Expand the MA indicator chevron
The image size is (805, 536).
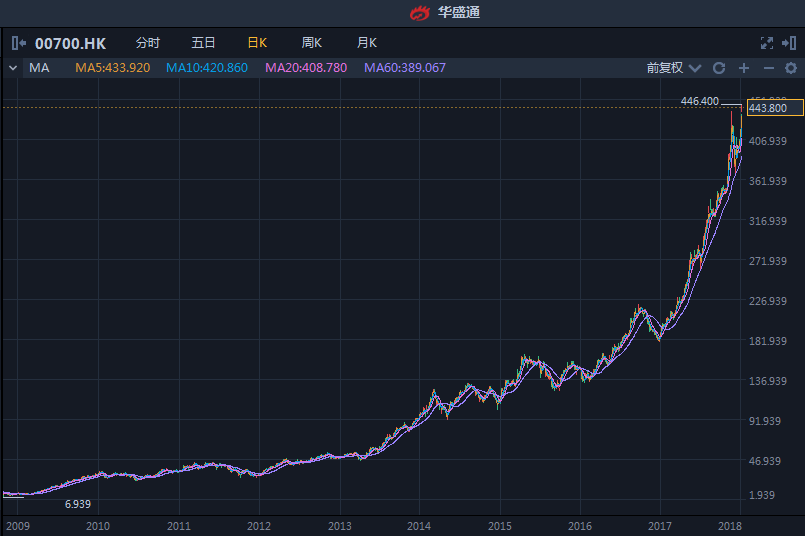click(13, 68)
